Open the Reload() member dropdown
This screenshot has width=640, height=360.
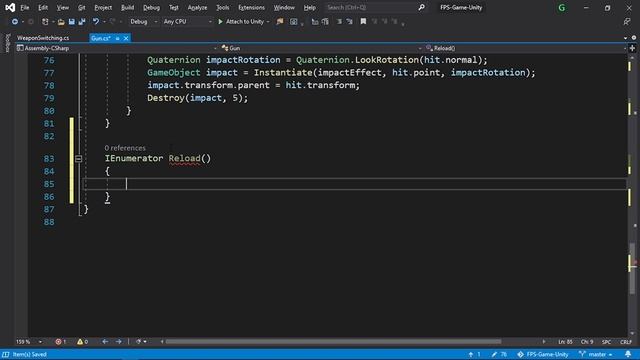526,48
